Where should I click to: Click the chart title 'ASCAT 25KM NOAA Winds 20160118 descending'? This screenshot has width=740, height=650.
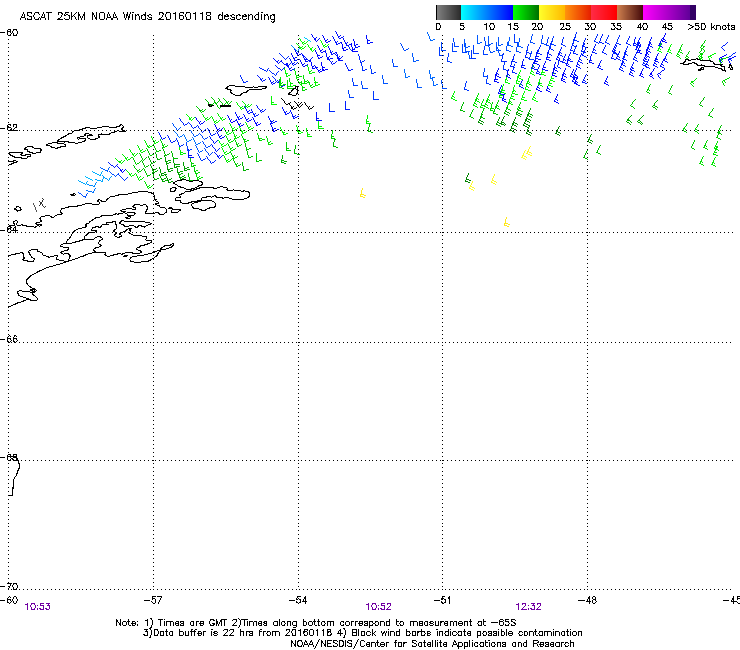tap(147, 16)
